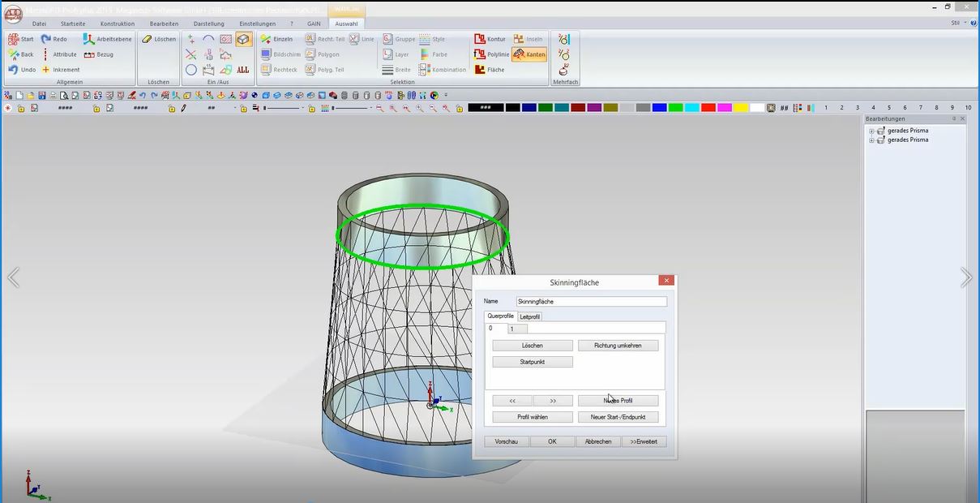
Task: Click the Löschen eraser tool in ribbon
Action: pyautogui.click(x=159, y=39)
